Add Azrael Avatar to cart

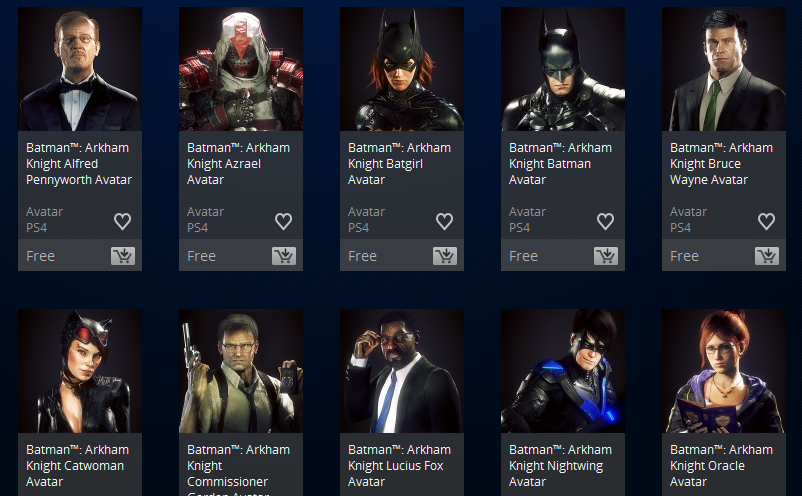284,256
